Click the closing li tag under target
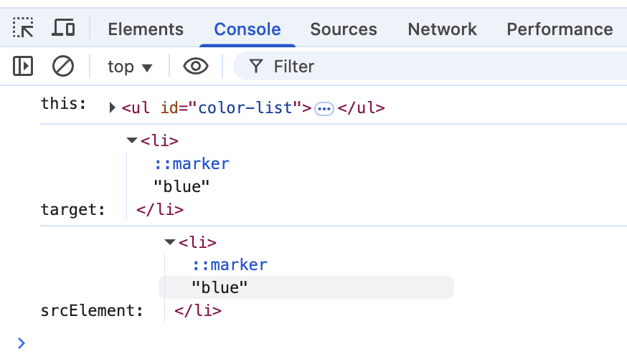 (160, 210)
